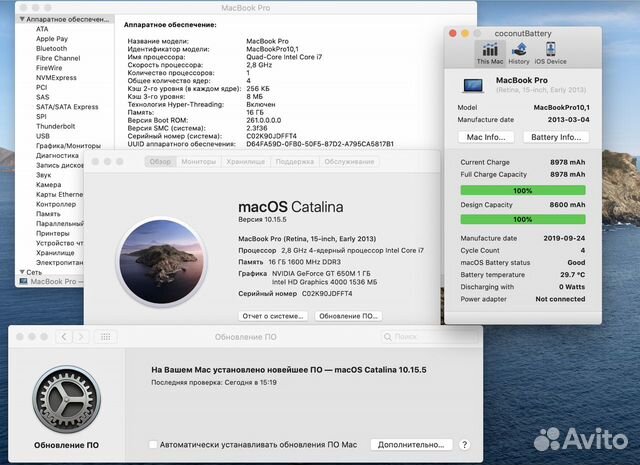
Task: Focus the Поиск search field
Action: [x=429, y=336]
